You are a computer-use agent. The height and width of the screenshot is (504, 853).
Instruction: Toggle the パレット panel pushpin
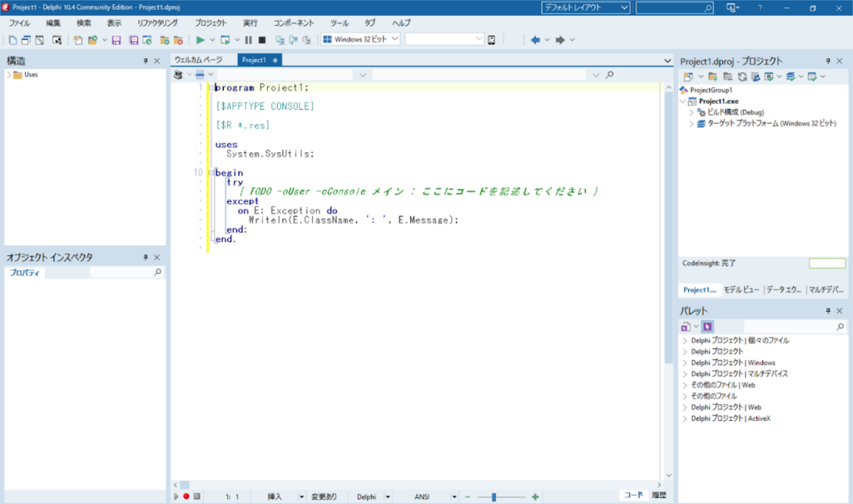(828, 310)
